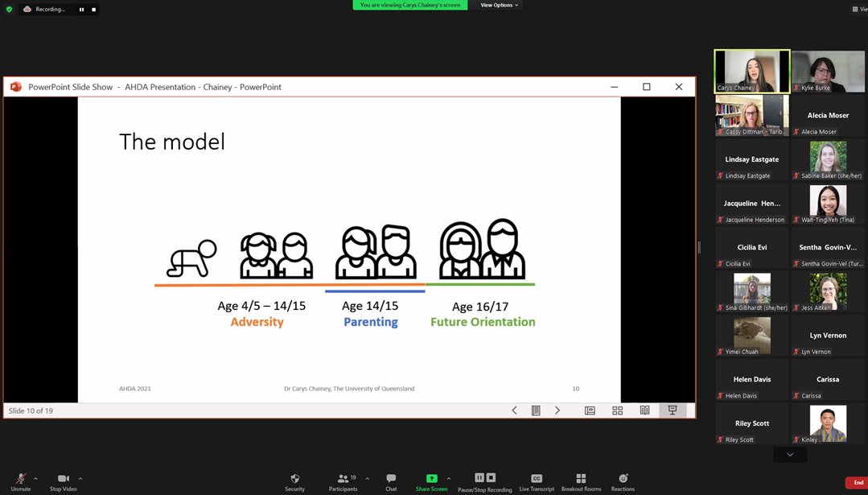Click the 'Slide 10 of 19' status text
This screenshot has width=868, height=495.
(x=31, y=410)
